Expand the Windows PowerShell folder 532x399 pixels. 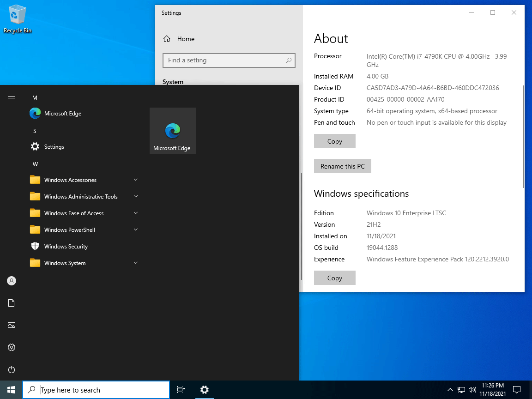(x=83, y=230)
